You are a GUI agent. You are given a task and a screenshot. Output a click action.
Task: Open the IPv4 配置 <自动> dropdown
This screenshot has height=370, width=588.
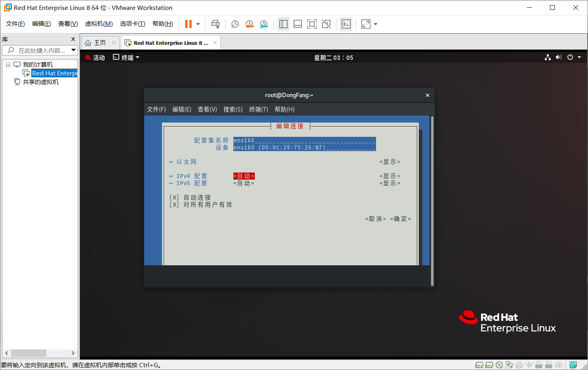tap(244, 176)
